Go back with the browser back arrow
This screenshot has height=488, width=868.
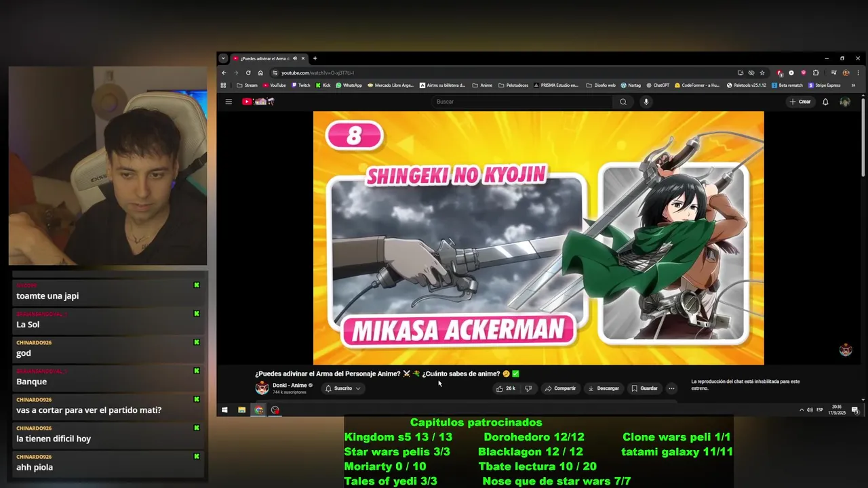224,73
